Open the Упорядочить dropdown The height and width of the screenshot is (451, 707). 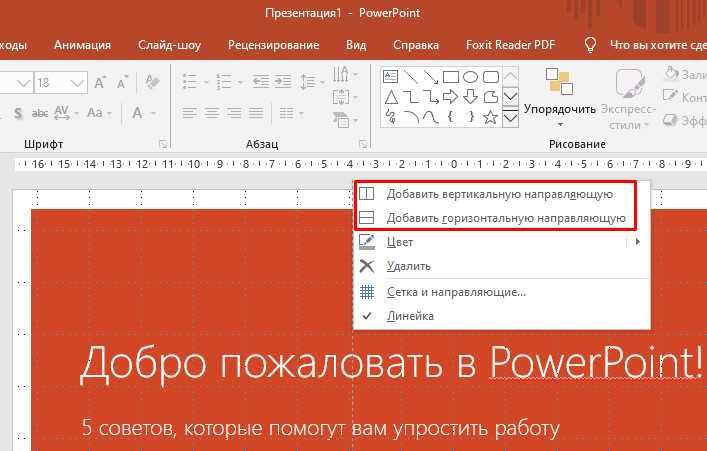pos(560,108)
